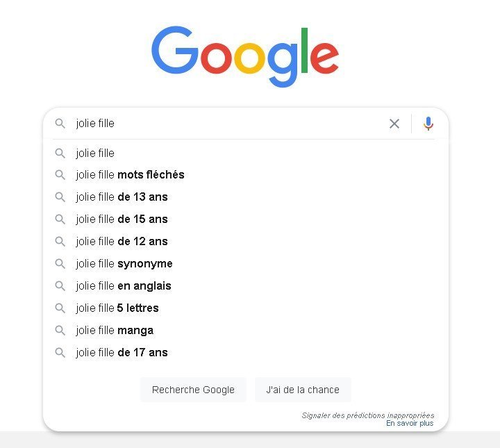
Task: Open "Signaler des prédictions inappropriées" link
Action: tap(367, 415)
